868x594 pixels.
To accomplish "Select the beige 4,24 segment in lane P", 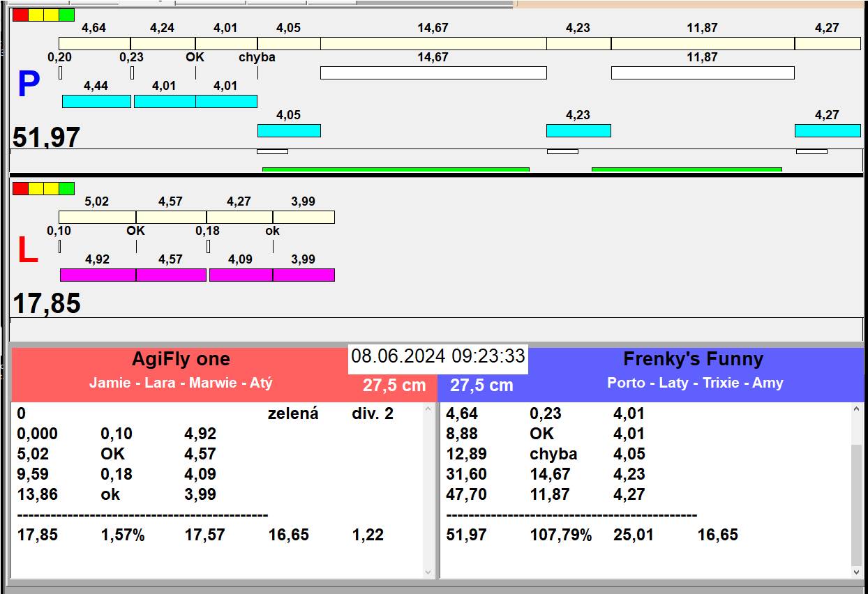I will [163, 43].
